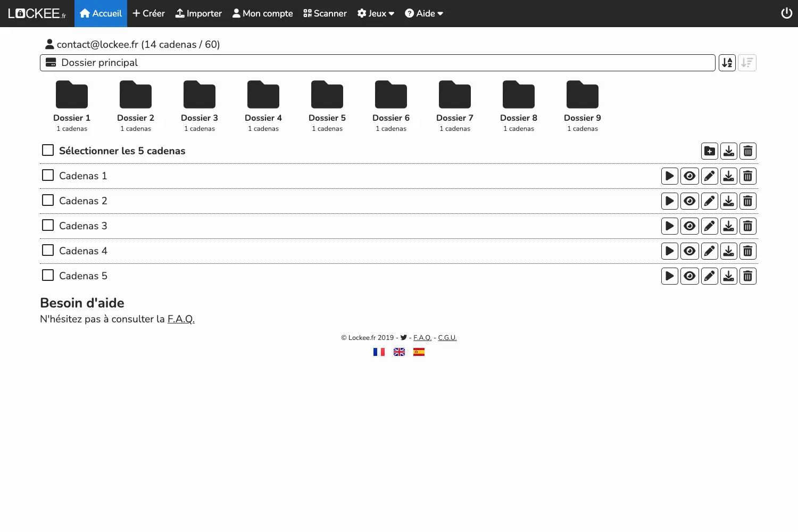Image resolution: width=798 pixels, height=532 pixels.
Task: Edit Cadenas 3
Action: 710,226
